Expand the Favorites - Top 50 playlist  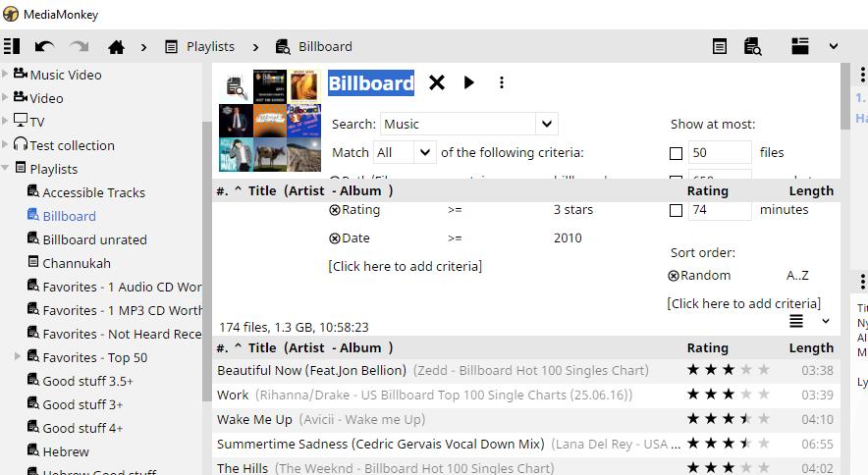(x=18, y=357)
